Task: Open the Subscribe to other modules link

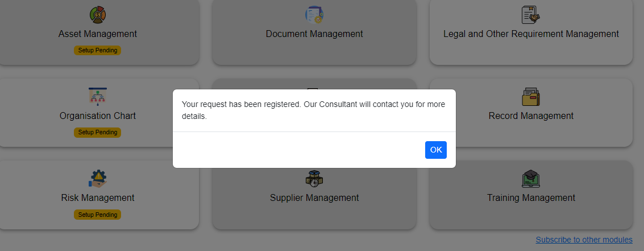Action: tap(584, 240)
